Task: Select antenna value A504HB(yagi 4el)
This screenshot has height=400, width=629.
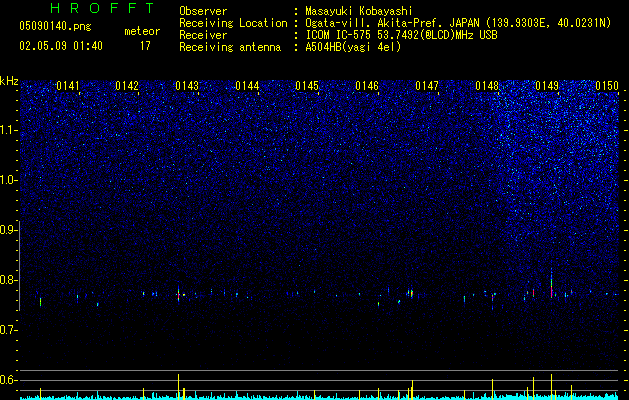Action: click(353, 47)
